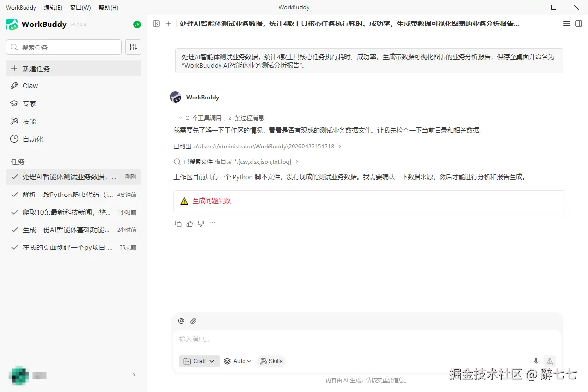Open the WorkBuddy menu
The width and height of the screenshot is (588, 392).
pyautogui.click(x=21, y=8)
